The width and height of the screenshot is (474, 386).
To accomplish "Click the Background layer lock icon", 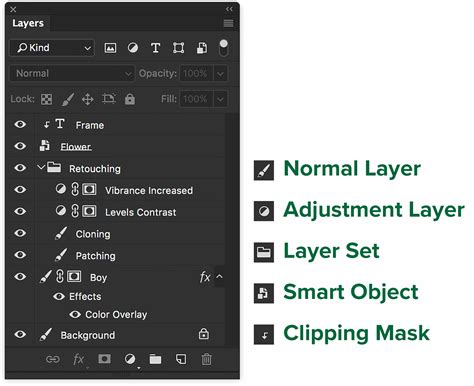I will pyautogui.click(x=204, y=334).
